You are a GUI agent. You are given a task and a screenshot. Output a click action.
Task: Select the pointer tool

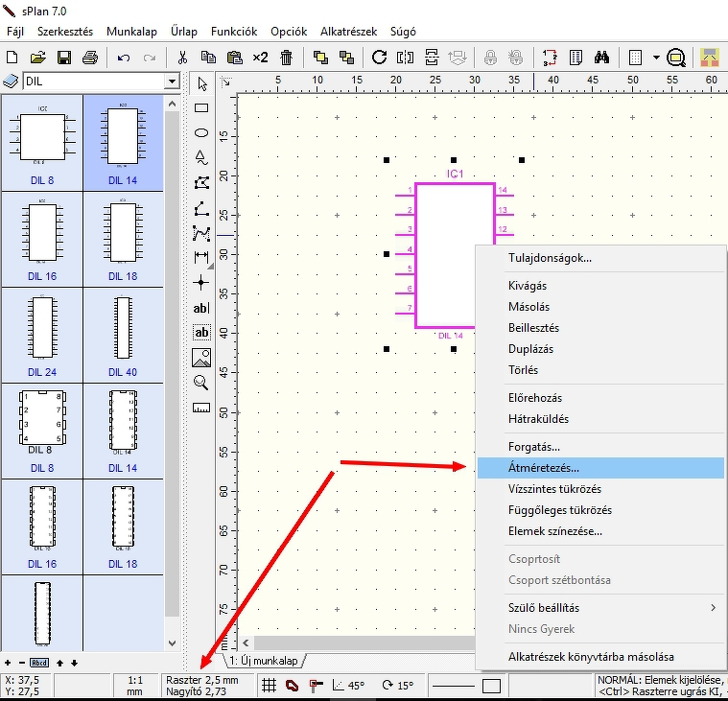tap(202, 84)
